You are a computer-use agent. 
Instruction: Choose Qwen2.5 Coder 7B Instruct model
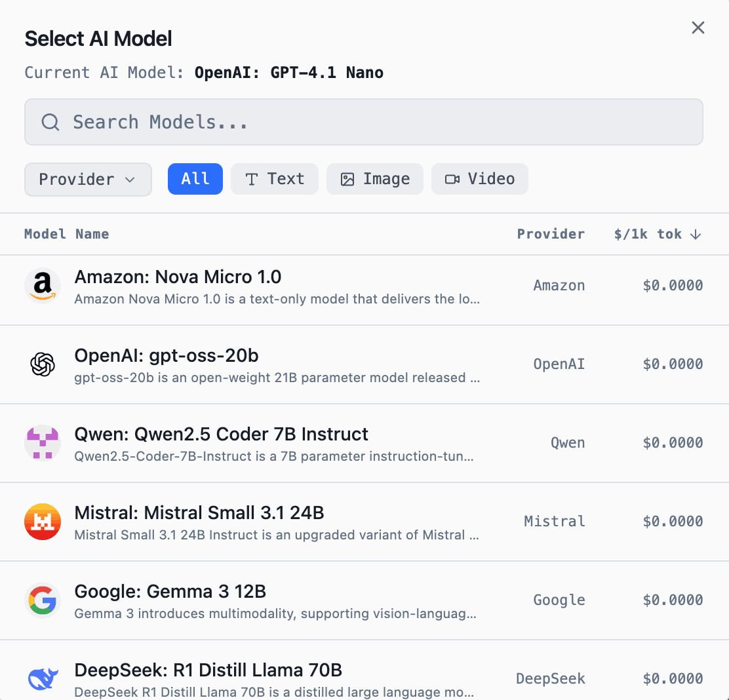222,435
